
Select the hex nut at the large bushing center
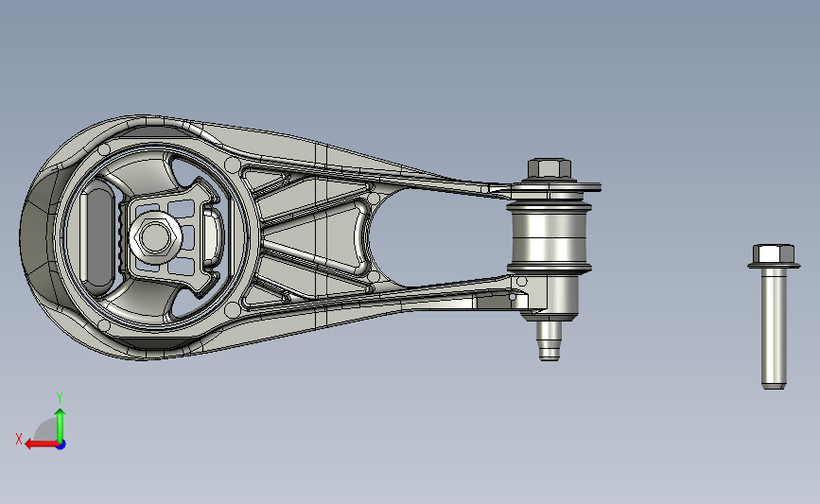(x=155, y=237)
